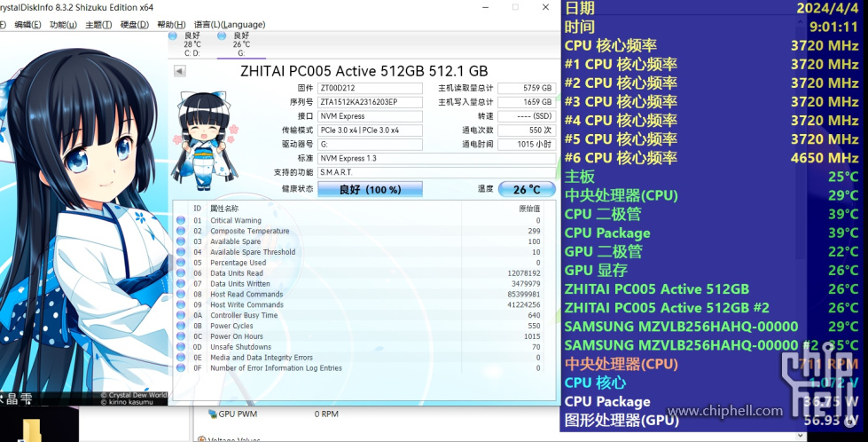Click the 属性名称 column header
The image size is (868, 442).
pyautogui.click(x=224, y=209)
